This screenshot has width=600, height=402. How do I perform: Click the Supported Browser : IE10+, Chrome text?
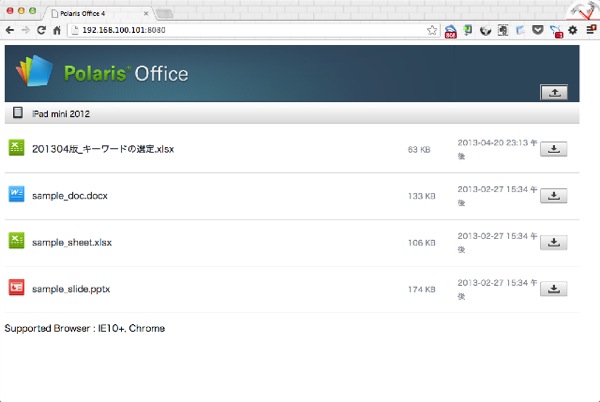[85, 329]
